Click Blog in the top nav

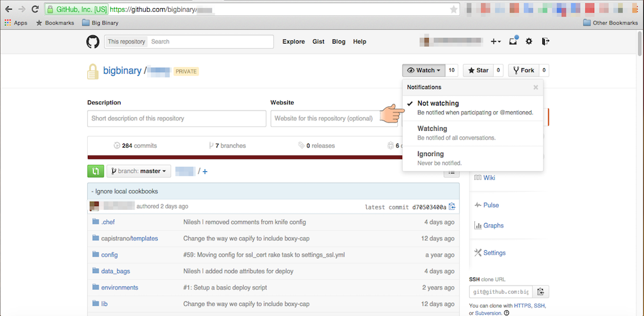(338, 42)
